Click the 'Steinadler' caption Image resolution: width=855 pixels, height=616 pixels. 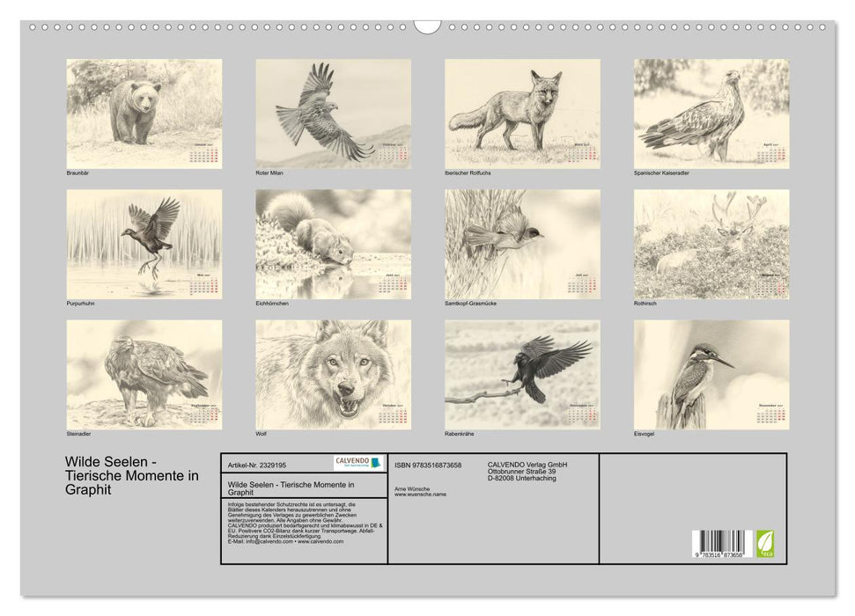[x=78, y=434]
